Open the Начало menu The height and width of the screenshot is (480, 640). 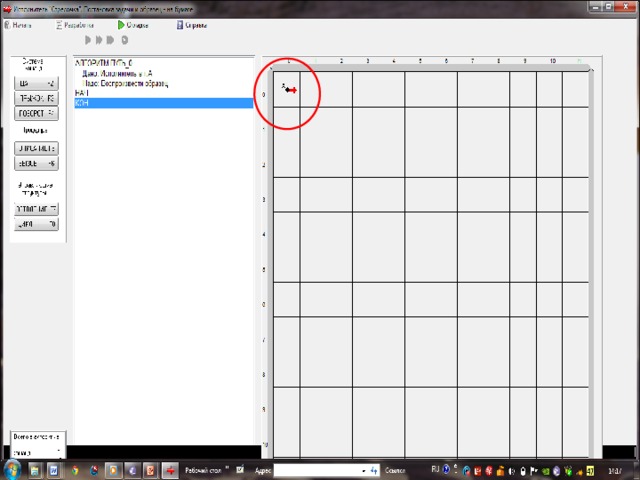tap(18, 25)
